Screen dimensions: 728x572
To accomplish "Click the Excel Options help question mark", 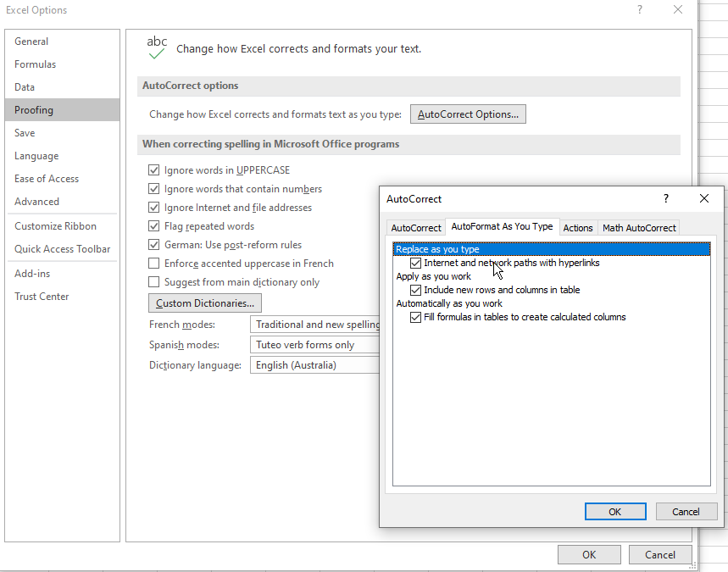I will (640, 10).
